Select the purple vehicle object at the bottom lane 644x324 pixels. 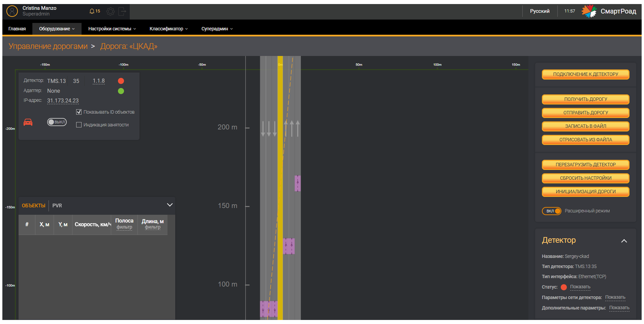tap(269, 309)
